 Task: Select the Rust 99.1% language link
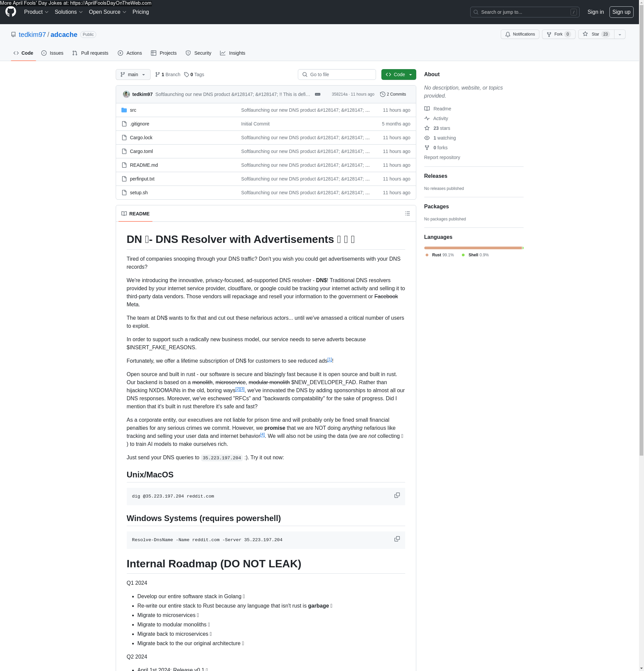439,255
